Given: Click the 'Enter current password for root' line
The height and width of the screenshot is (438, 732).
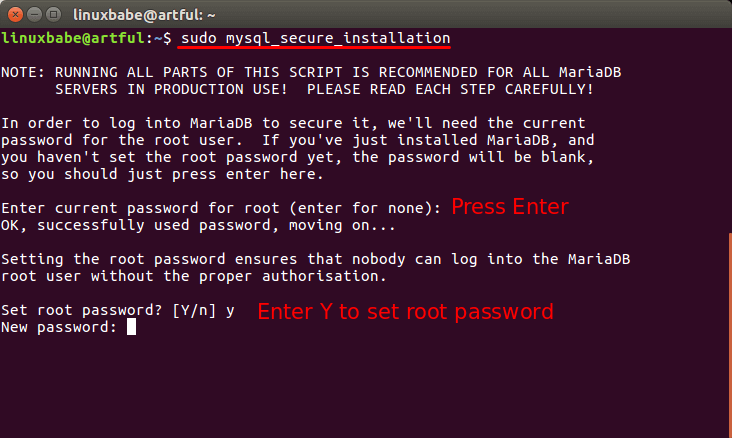Looking at the screenshot, I should click(x=220, y=207).
